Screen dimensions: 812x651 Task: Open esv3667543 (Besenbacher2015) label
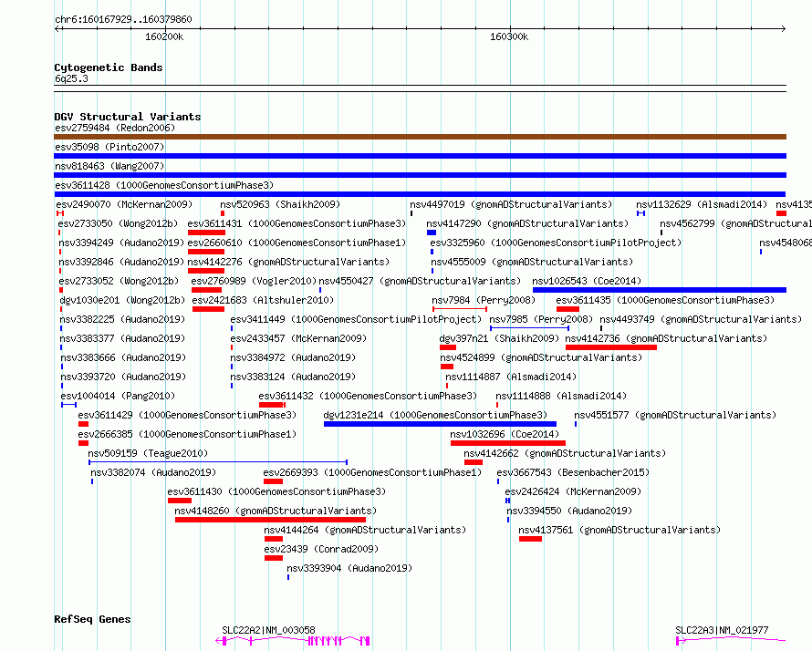(573, 472)
